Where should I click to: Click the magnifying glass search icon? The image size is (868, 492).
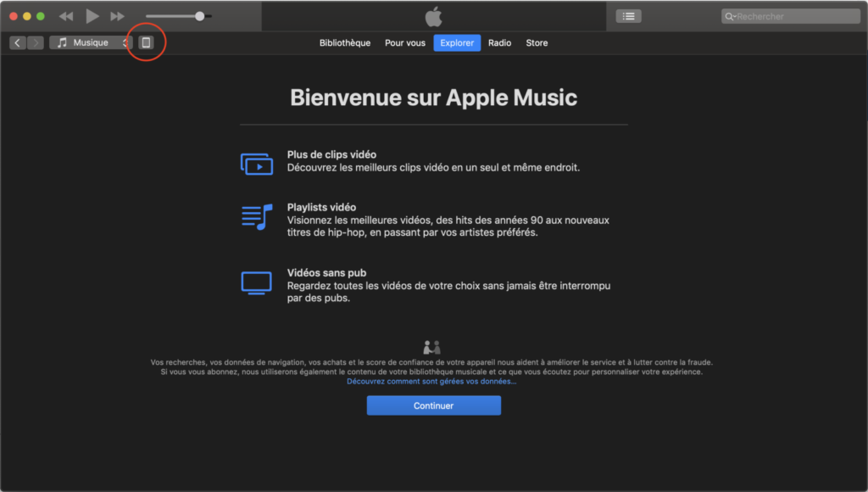tap(729, 16)
